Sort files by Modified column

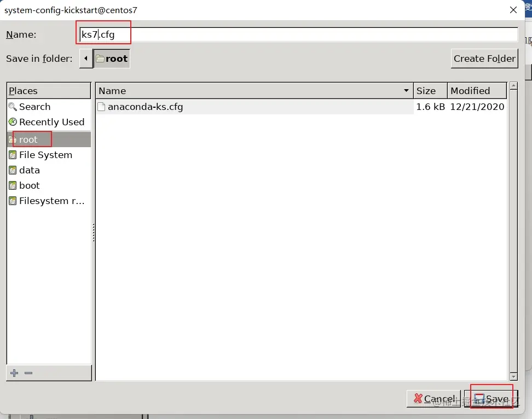477,91
